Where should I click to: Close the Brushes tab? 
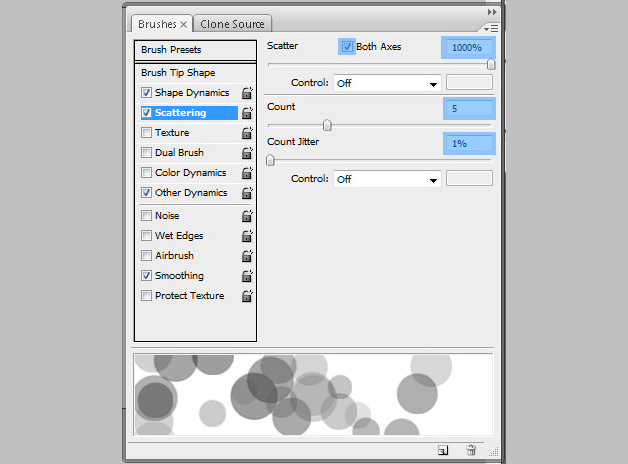pos(183,24)
